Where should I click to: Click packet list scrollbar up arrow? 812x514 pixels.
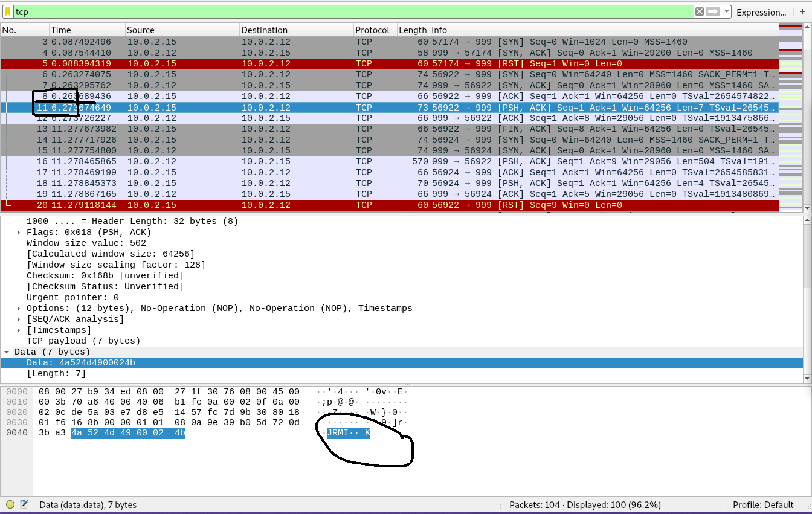point(807,28)
